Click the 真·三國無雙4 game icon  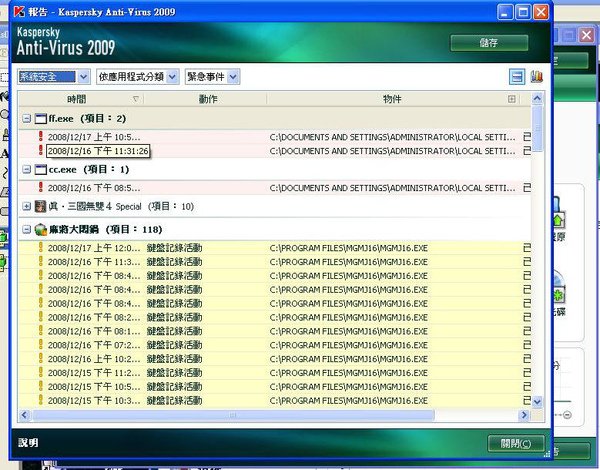(x=41, y=206)
